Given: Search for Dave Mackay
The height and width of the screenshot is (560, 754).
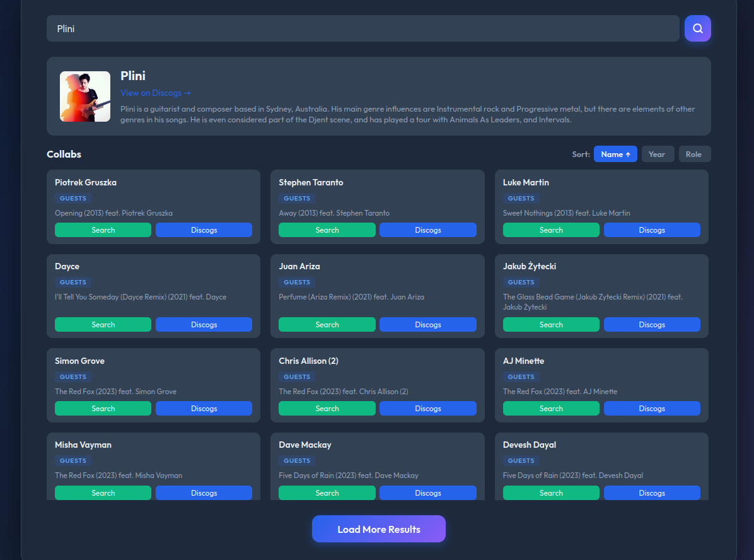Looking at the screenshot, I should [327, 493].
